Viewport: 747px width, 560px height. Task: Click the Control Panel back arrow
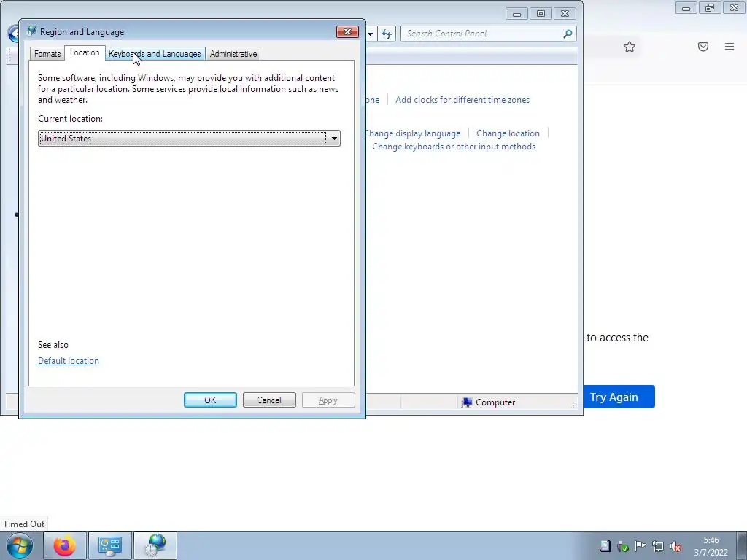(x=13, y=34)
